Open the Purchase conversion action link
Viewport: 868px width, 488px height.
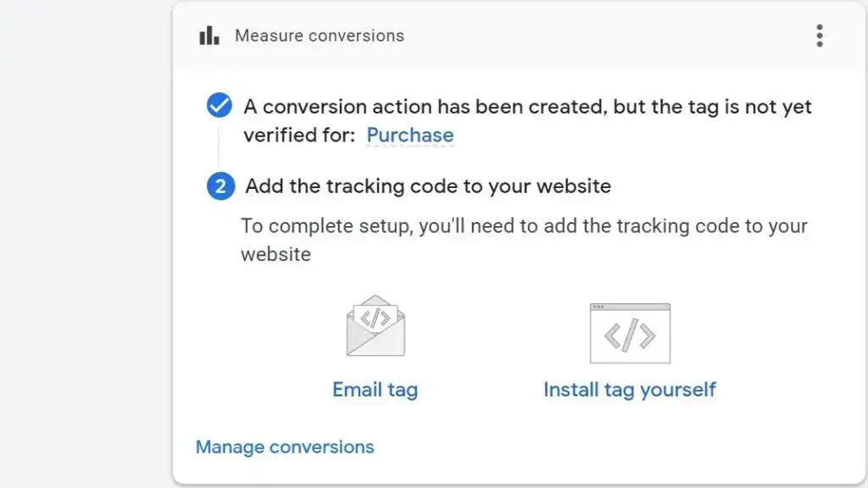[409, 136]
